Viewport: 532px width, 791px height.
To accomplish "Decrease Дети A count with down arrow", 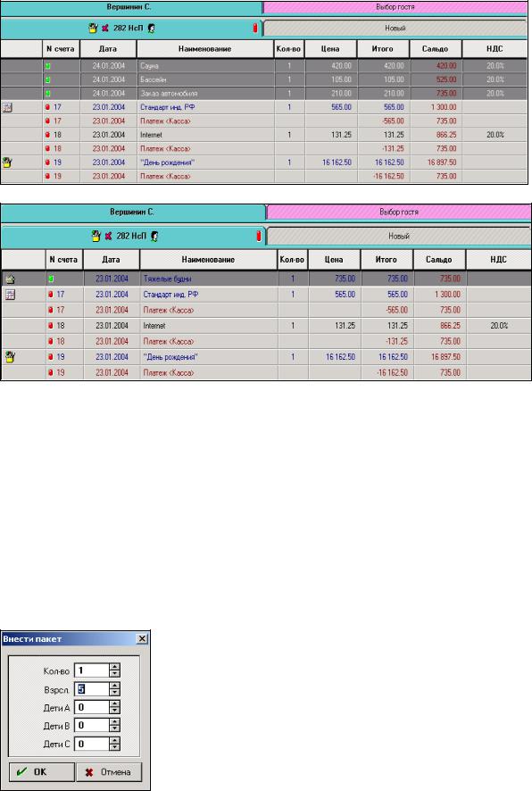I will pos(115,711).
